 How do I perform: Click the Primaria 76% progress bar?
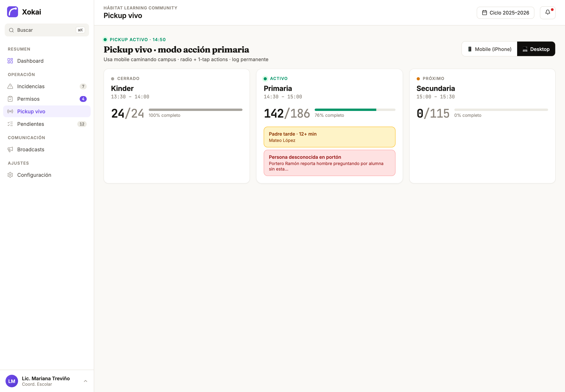pos(355,110)
